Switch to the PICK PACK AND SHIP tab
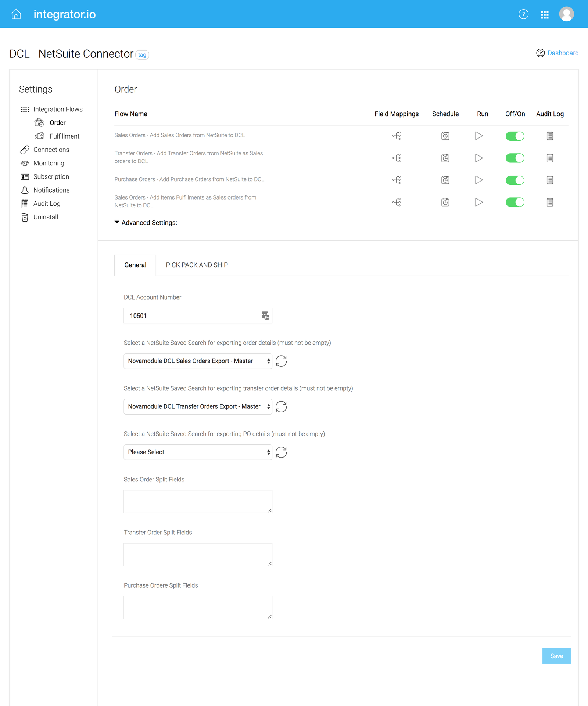 [x=197, y=265]
